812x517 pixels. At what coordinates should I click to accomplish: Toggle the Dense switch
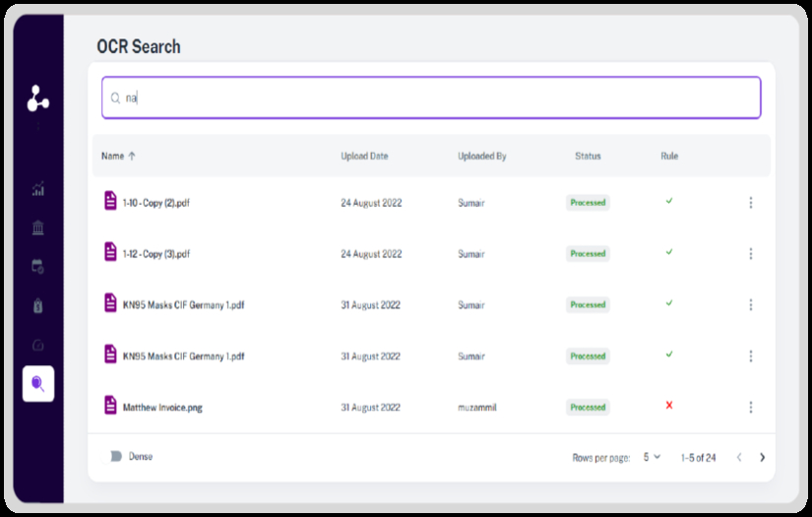pyautogui.click(x=112, y=456)
